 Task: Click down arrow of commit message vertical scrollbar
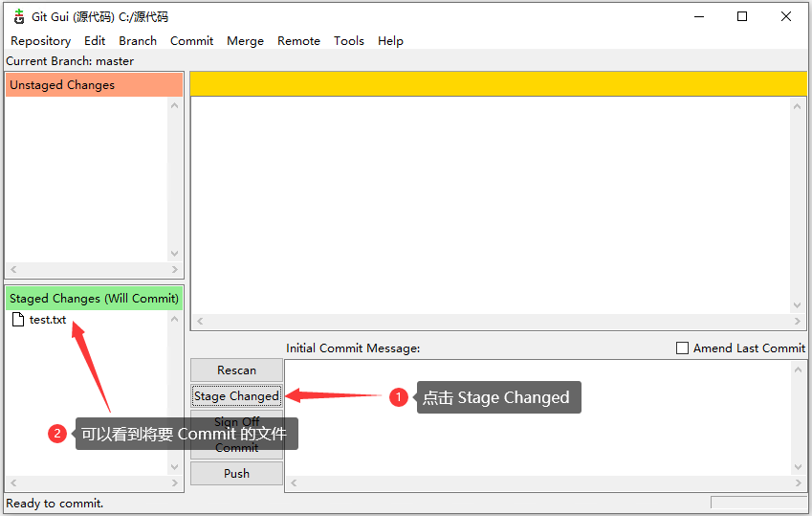pyautogui.click(x=798, y=467)
